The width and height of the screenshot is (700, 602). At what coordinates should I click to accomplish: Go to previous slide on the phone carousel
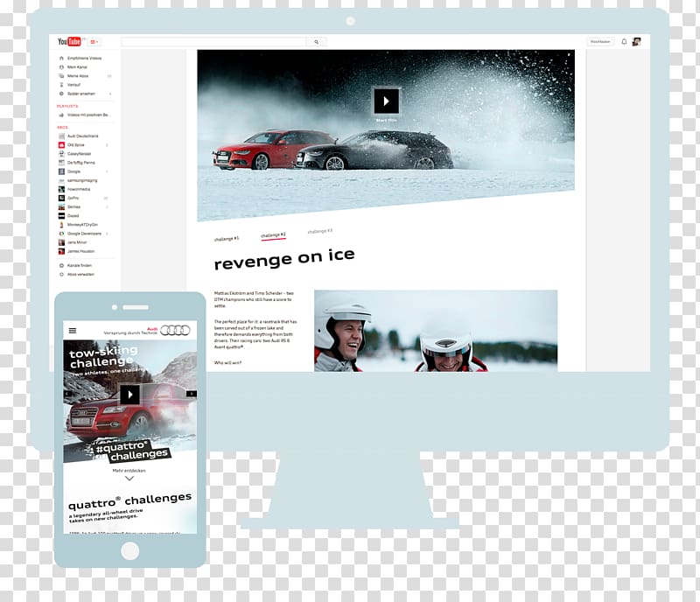(x=68, y=394)
